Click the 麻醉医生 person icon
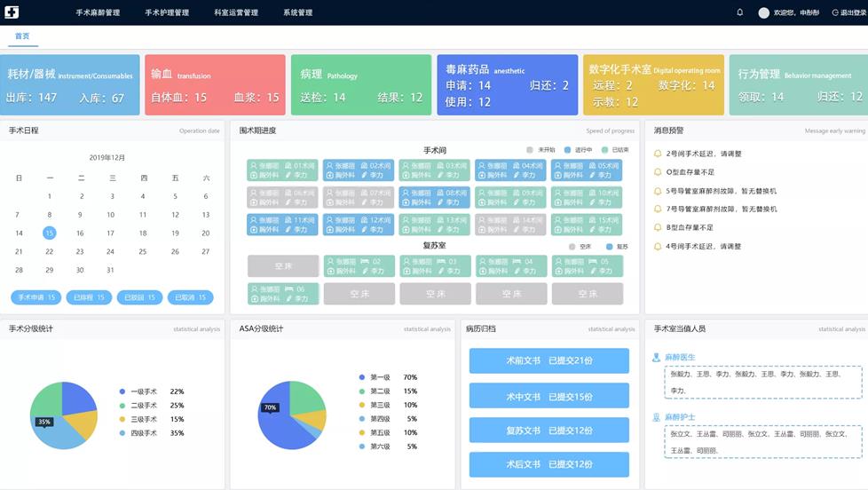Screen dimensions: 868x490 click(x=657, y=358)
